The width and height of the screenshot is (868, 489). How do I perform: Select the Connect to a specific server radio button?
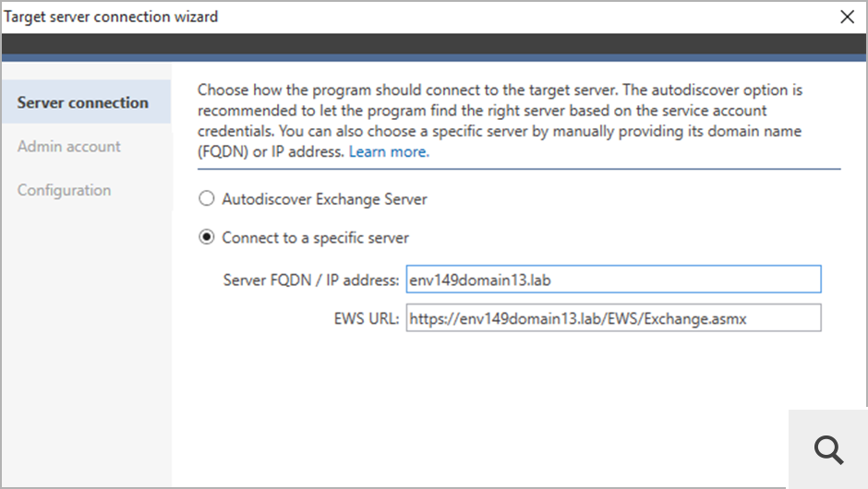[207, 238]
